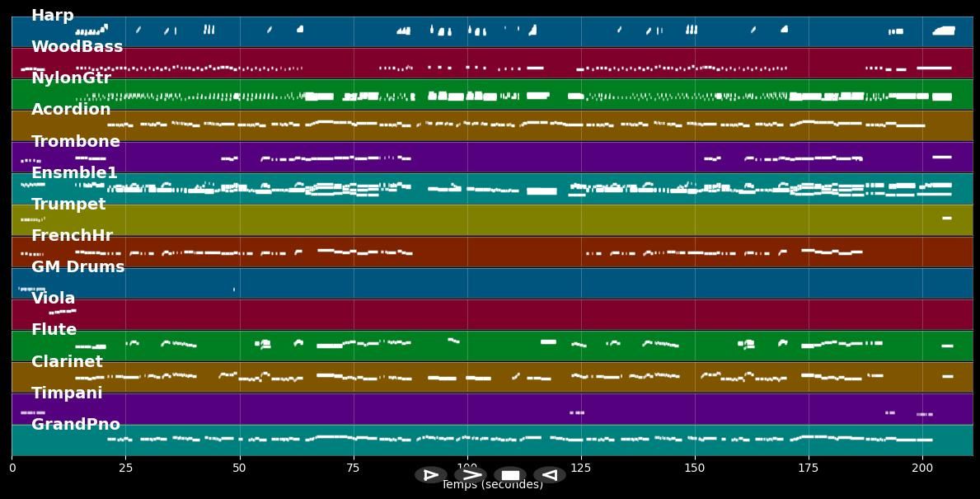Click the 100 seconds tick on time axis
This screenshot has height=499, width=980.
pyautogui.click(x=467, y=468)
